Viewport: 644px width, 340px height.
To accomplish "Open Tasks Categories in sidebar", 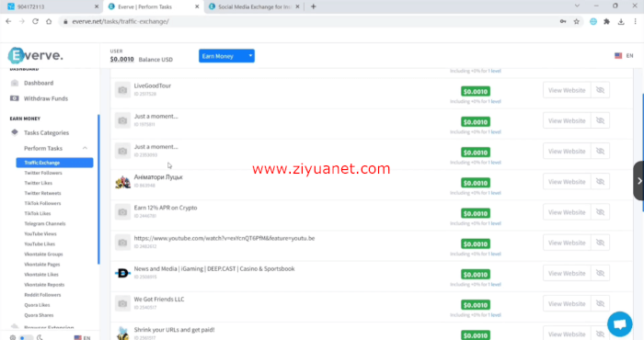I will click(46, 132).
